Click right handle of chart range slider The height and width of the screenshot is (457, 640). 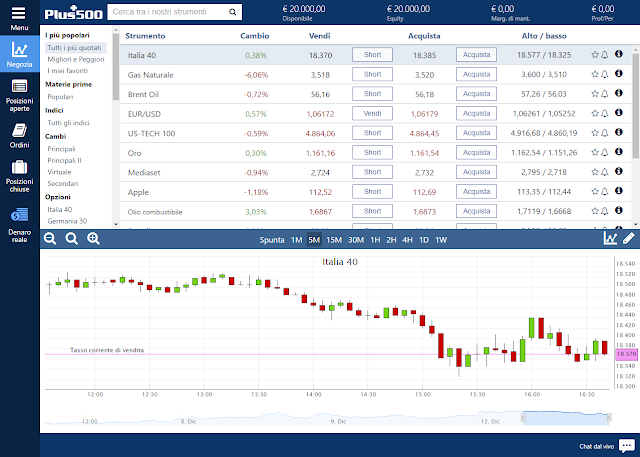609,417
